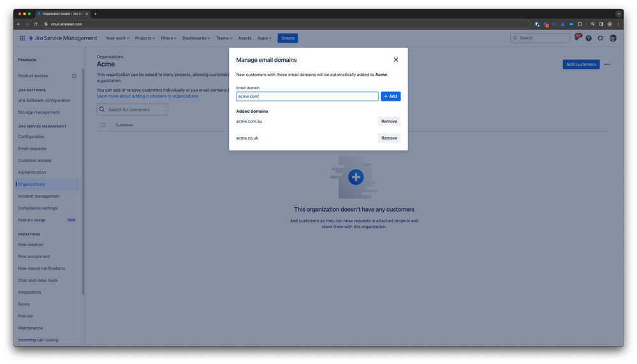
Task: Open Incoming call routing in sidebar
Action: [x=38, y=340]
